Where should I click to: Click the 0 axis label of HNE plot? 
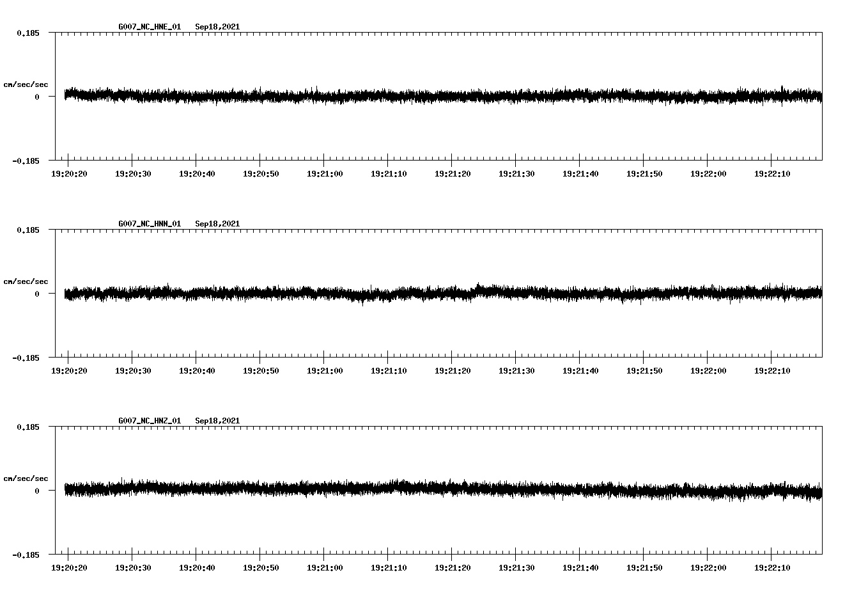click(37, 97)
